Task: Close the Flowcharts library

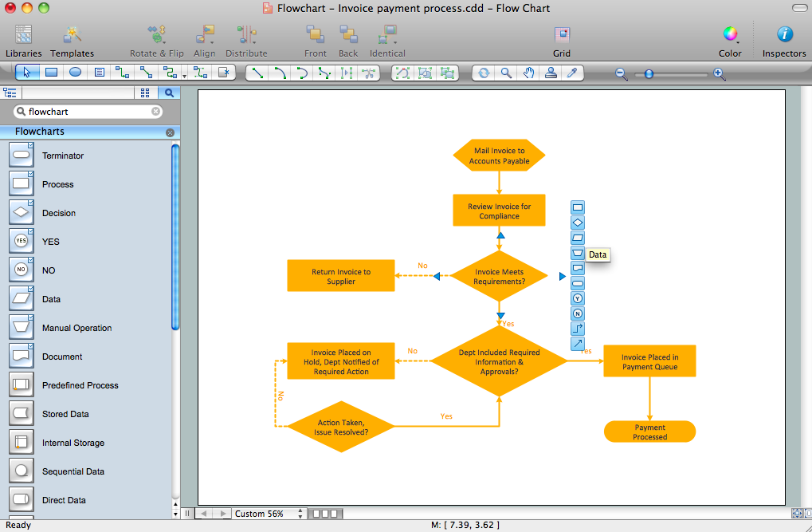Action: [x=170, y=132]
